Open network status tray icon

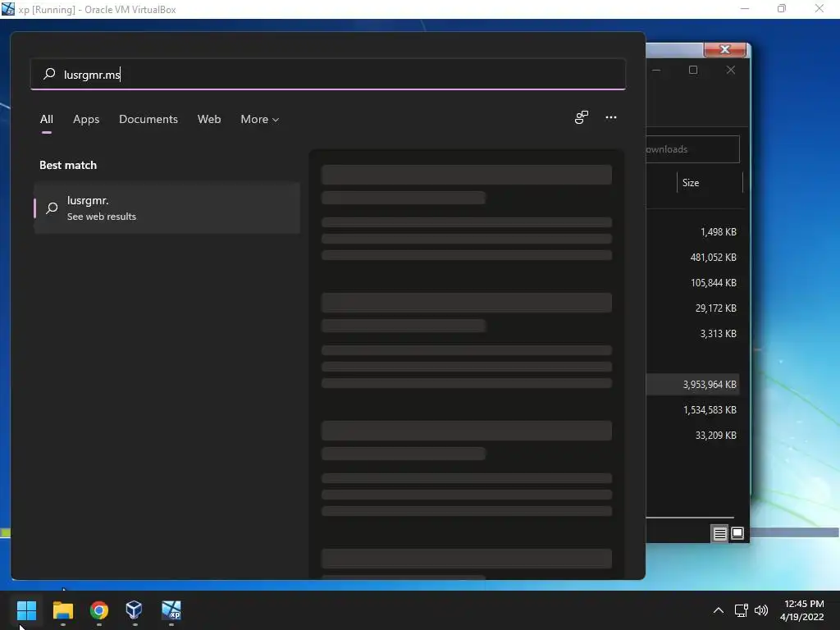click(x=742, y=610)
